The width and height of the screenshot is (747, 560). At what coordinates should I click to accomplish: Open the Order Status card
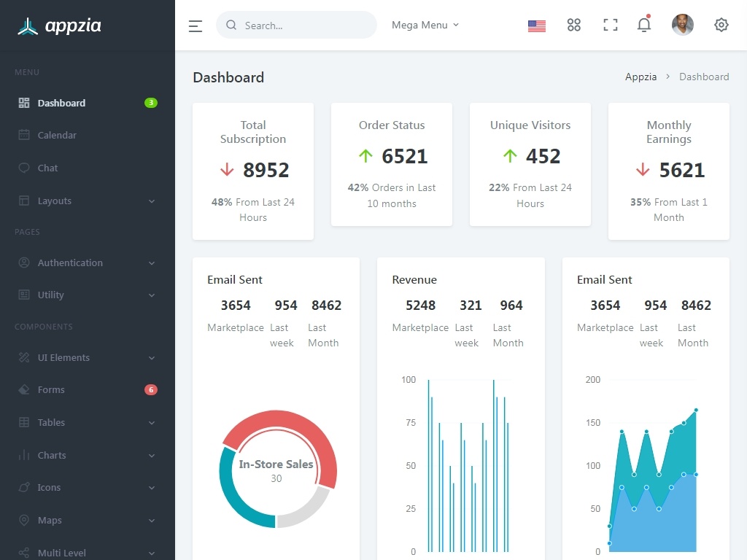coord(392,164)
